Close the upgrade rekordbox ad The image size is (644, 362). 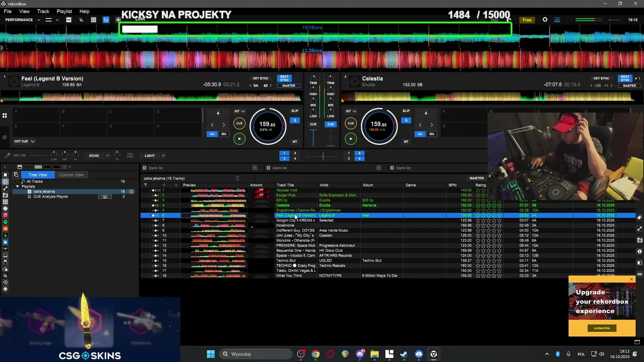pyautogui.click(x=632, y=279)
